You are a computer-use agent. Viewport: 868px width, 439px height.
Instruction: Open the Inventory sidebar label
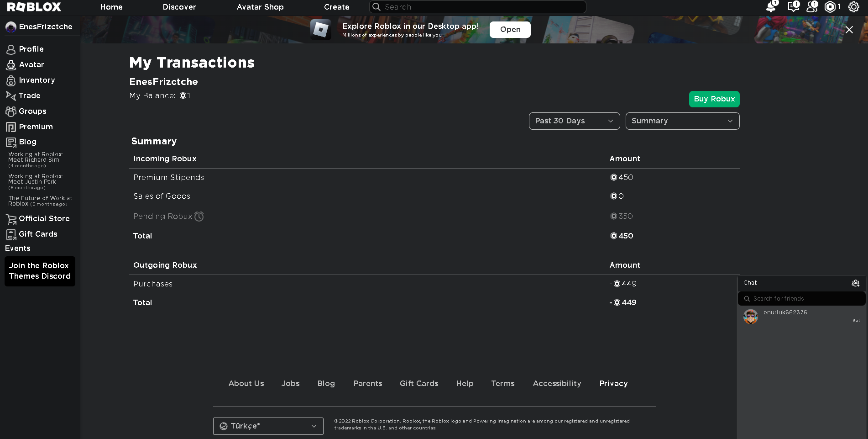pyautogui.click(x=37, y=80)
